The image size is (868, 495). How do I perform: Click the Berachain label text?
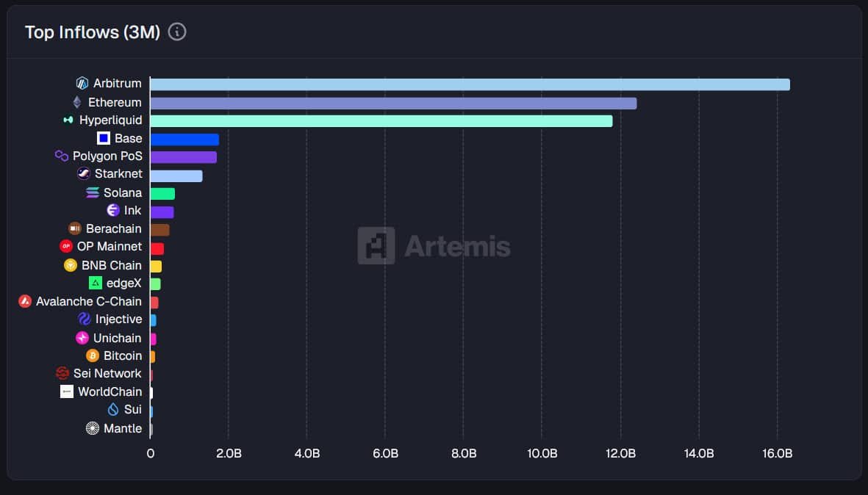pyautogui.click(x=114, y=228)
